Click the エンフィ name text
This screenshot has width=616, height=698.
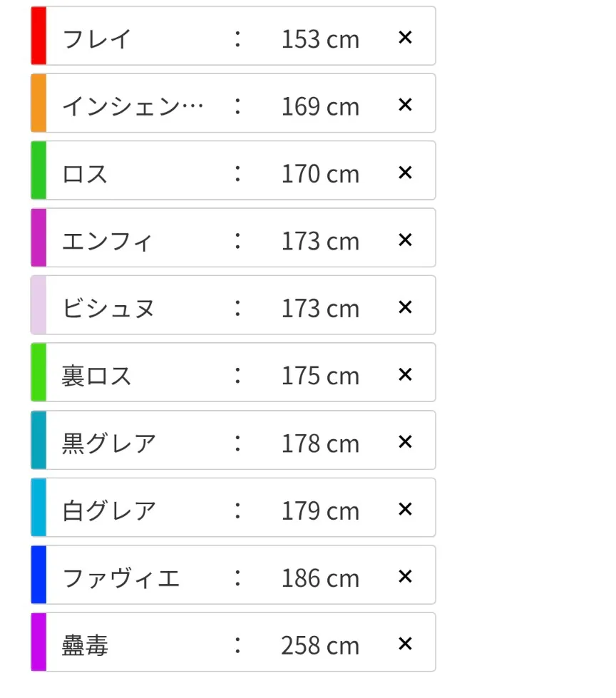(107, 241)
